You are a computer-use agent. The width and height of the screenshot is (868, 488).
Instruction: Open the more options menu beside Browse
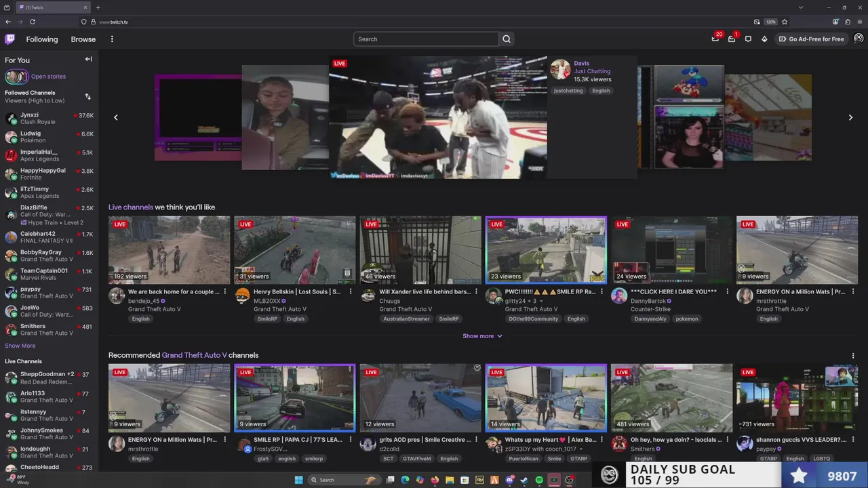click(112, 39)
